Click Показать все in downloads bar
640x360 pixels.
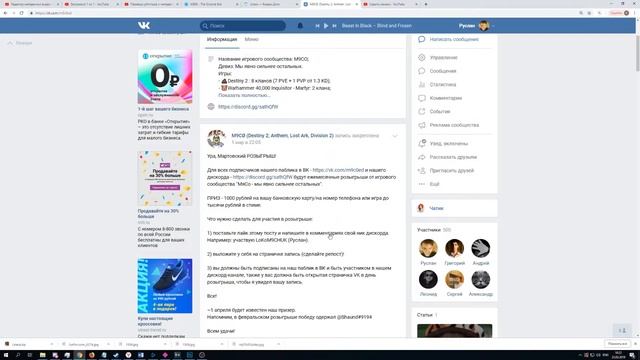[617, 344]
